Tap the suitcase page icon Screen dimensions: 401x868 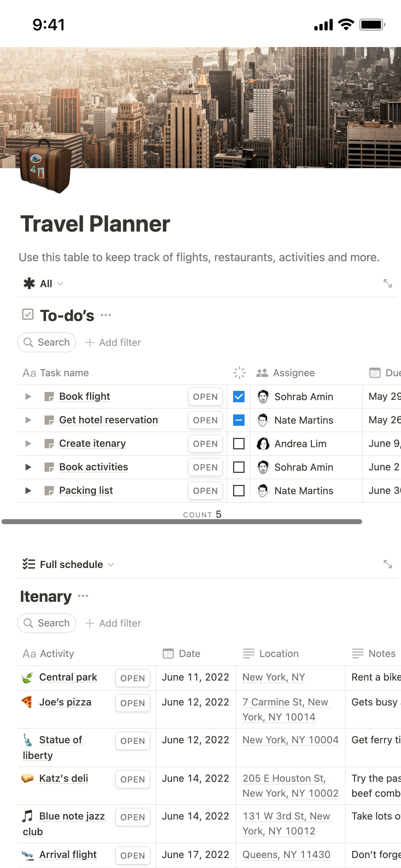[x=45, y=166]
